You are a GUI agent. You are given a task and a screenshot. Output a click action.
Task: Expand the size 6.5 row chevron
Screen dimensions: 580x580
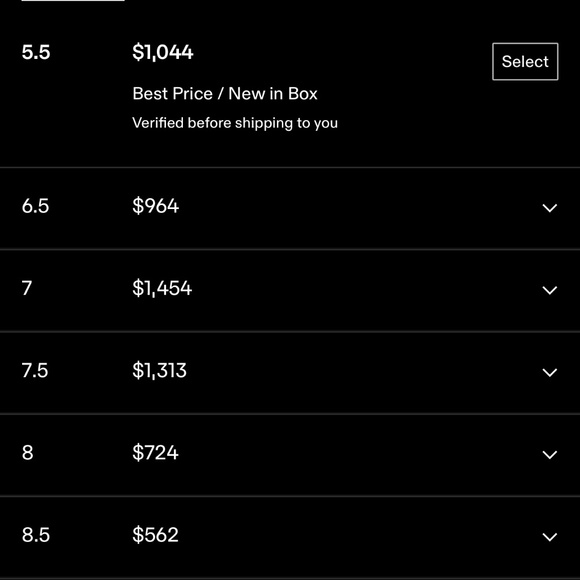pyautogui.click(x=550, y=208)
